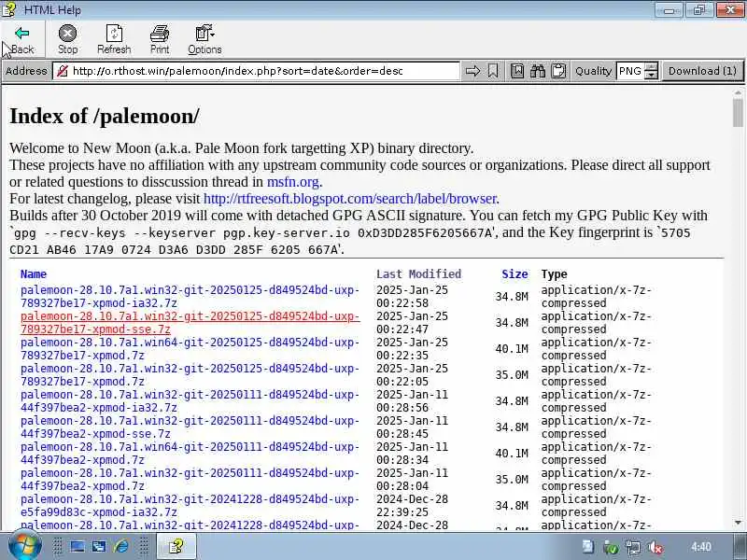Open 20250125 789327be17 xpmod-ia32.7z file link
This screenshot has width=747, height=560.
(190, 296)
